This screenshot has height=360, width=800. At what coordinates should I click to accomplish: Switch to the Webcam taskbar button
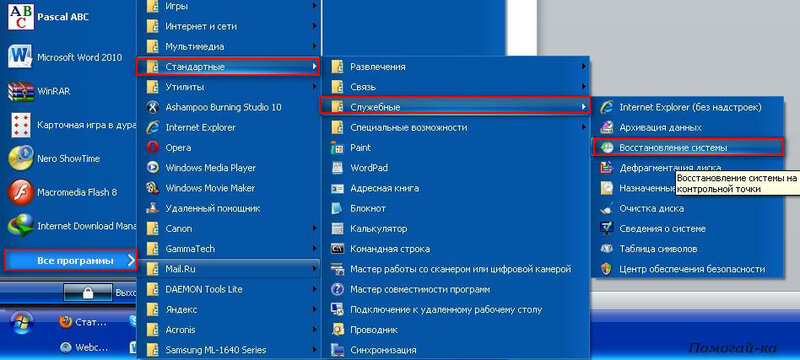(83, 347)
